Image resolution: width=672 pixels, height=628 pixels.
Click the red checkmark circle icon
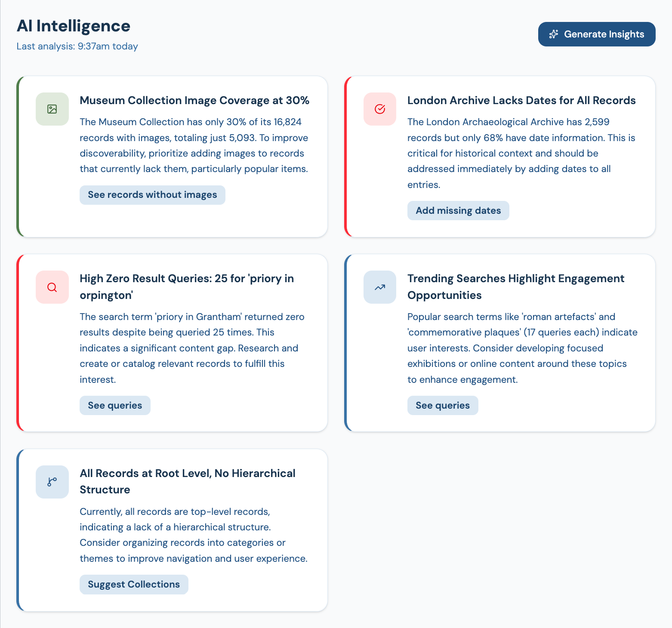tap(379, 109)
